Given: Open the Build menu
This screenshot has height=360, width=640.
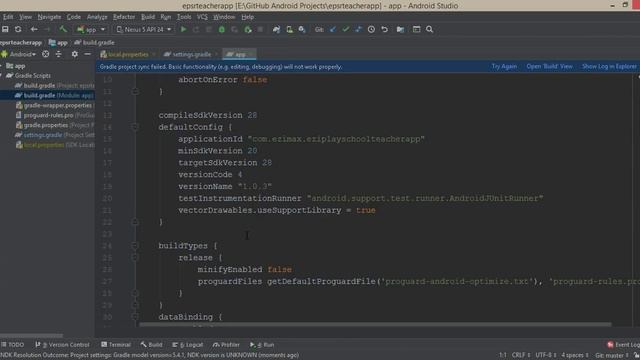Looking at the screenshot, I should click(148, 17).
